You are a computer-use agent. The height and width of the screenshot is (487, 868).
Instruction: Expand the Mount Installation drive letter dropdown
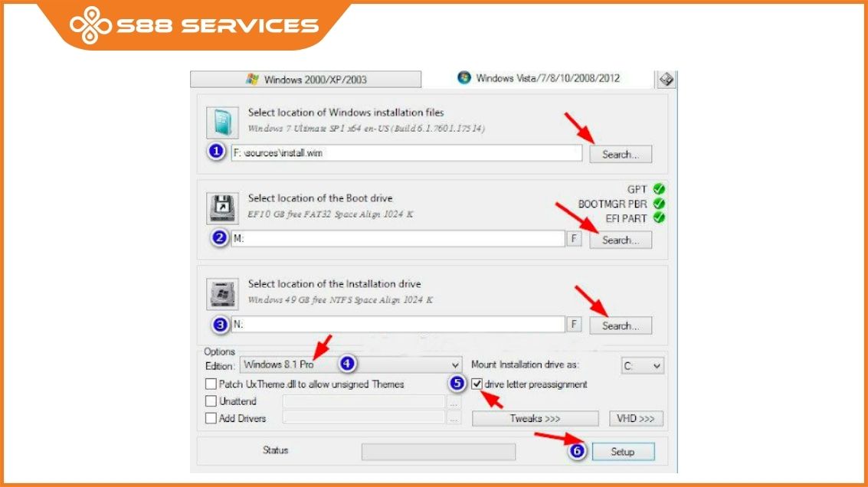[642, 366]
